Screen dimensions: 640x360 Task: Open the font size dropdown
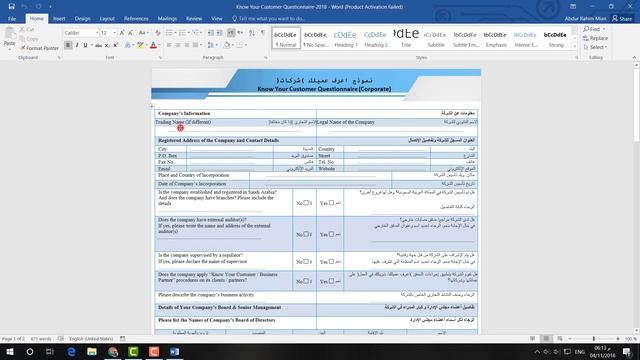pyautogui.click(x=114, y=33)
